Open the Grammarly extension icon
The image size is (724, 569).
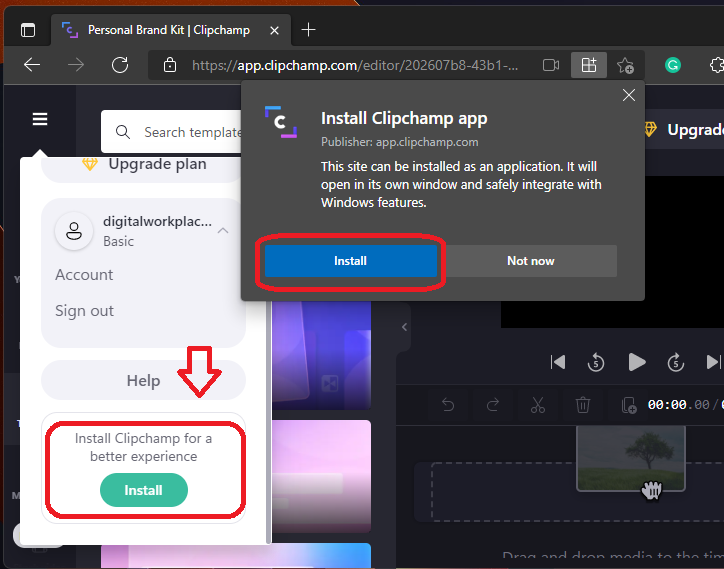pos(673,65)
